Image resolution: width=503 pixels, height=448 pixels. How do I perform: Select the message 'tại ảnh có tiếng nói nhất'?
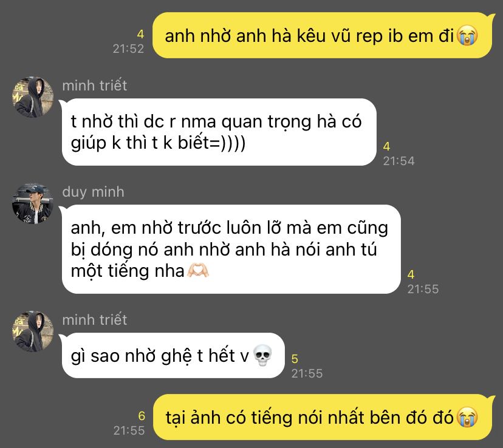[x=323, y=417]
